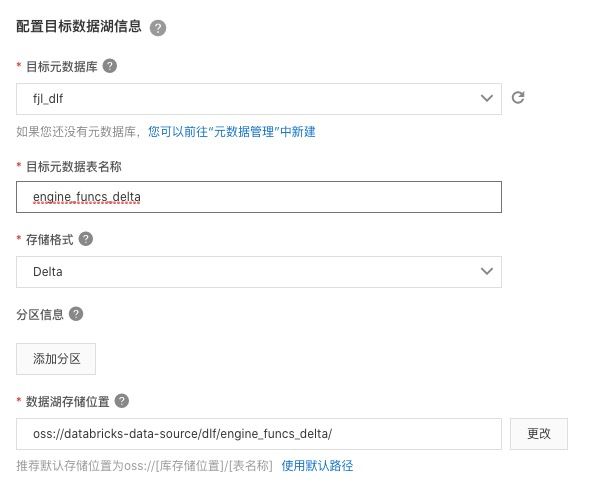
Task: Open help icon next to 数据湖存储位置
Action: coord(122,401)
